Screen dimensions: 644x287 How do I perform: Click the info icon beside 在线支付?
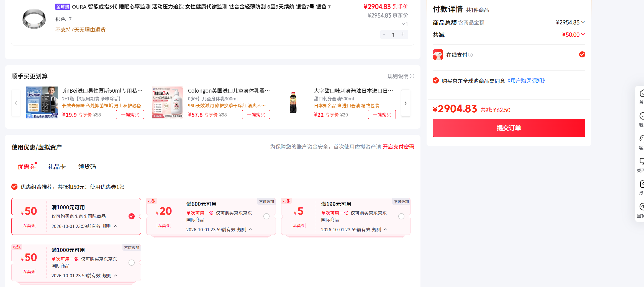[470, 55]
